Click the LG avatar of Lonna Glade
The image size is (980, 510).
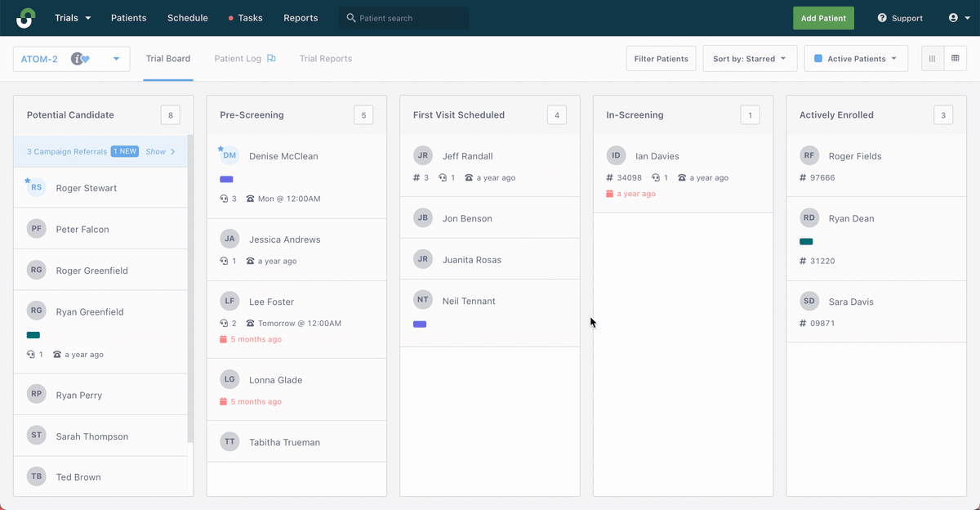229,379
